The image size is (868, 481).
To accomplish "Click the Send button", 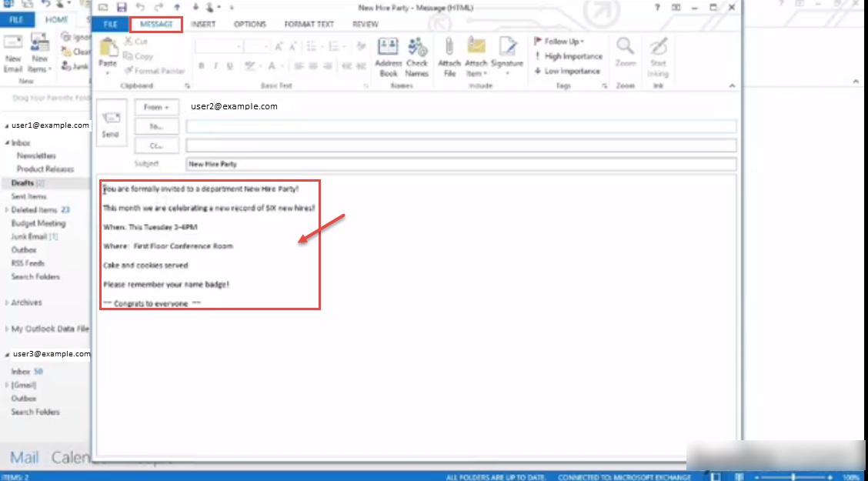I will pyautogui.click(x=112, y=123).
